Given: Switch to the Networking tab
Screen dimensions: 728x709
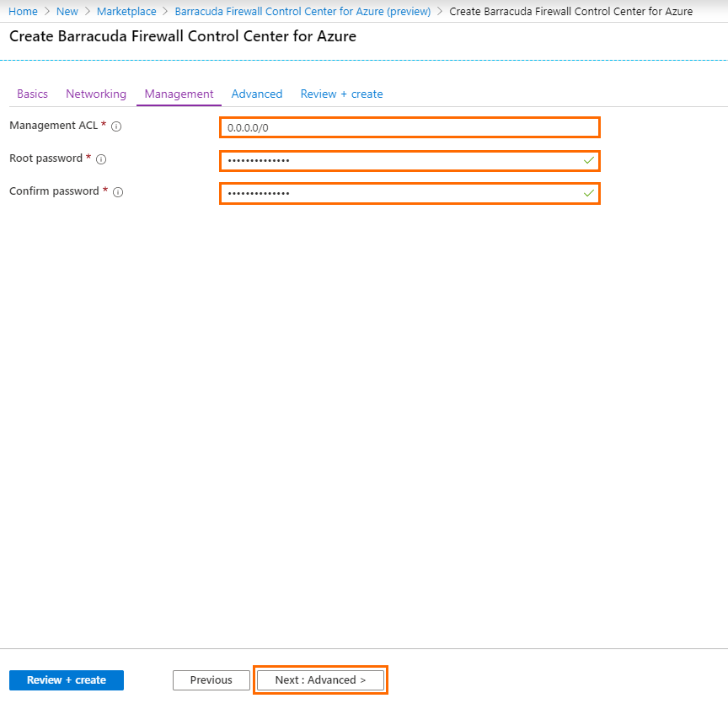Looking at the screenshot, I should coord(96,94).
